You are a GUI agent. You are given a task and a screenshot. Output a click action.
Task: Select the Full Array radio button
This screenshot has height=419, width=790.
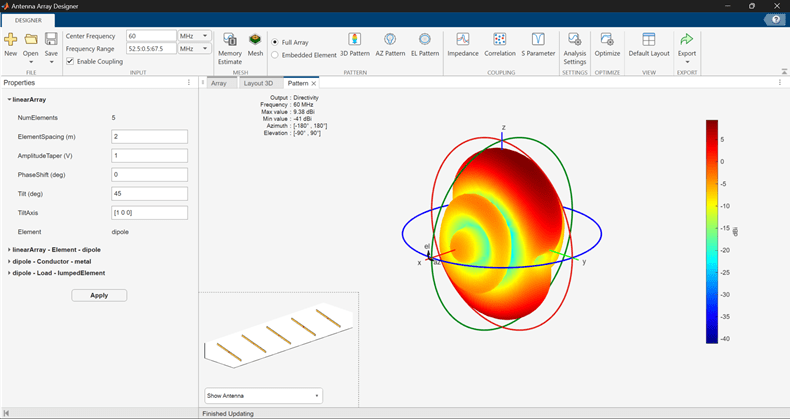(275, 42)
